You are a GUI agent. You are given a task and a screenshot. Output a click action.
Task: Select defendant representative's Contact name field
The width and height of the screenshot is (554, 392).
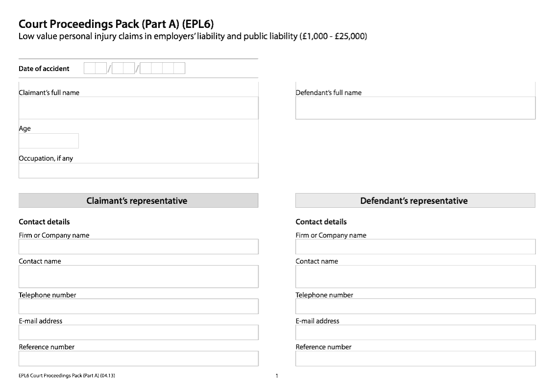click(415, 276)
